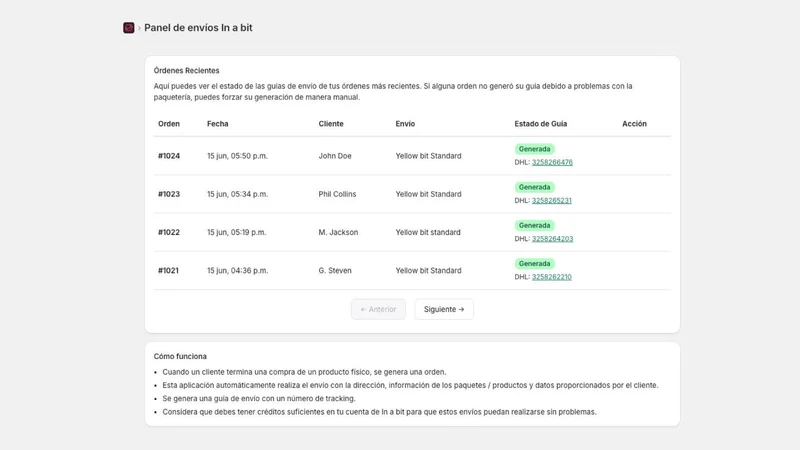Viewport: 800px width, 450px height.
Task: Select order #1022 cell
Action: click(x=169, y=233)
